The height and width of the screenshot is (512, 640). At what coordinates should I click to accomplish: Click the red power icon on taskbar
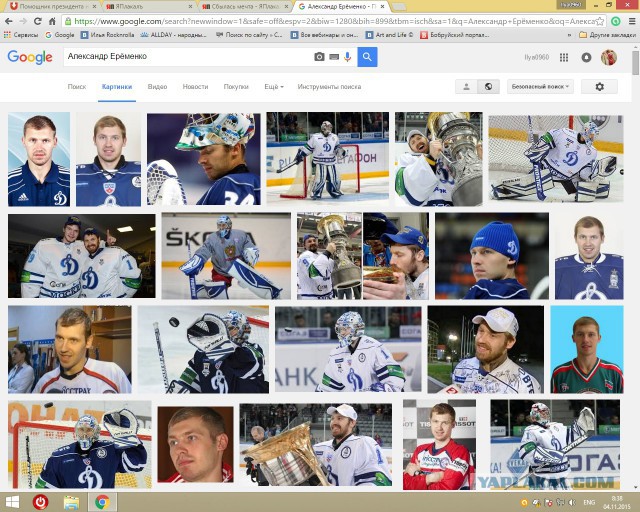[x=40, y=502]
